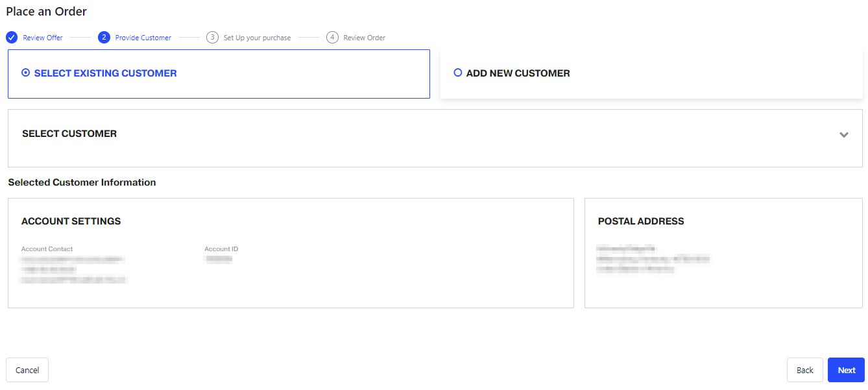868x390 pixels.
Task: Cancel the order
Action: pos(27,370)
